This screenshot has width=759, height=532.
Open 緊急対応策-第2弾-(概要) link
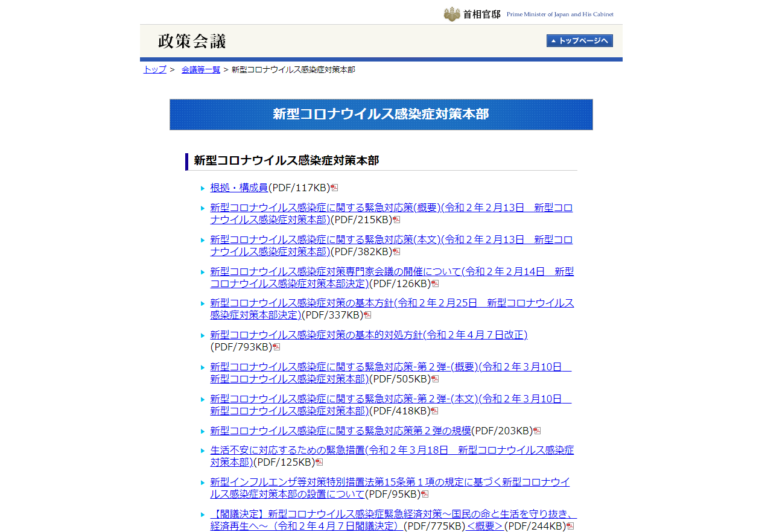click(390, 373)
